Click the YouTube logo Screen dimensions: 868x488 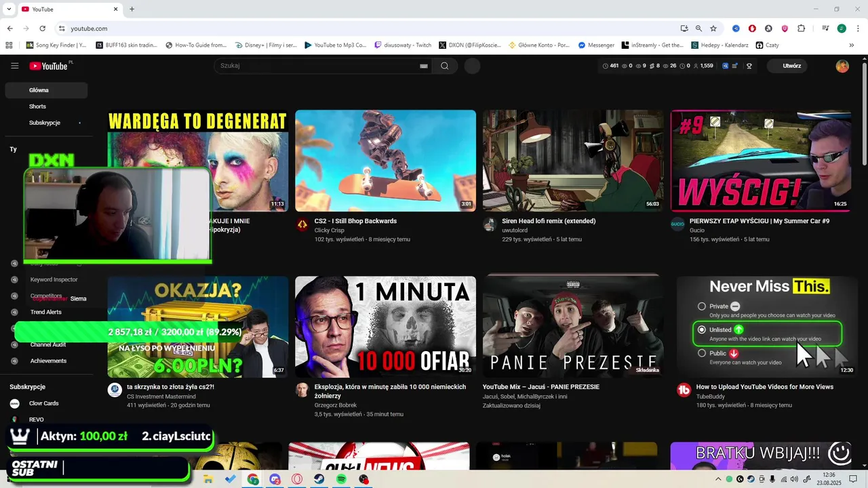click(49, 66)
